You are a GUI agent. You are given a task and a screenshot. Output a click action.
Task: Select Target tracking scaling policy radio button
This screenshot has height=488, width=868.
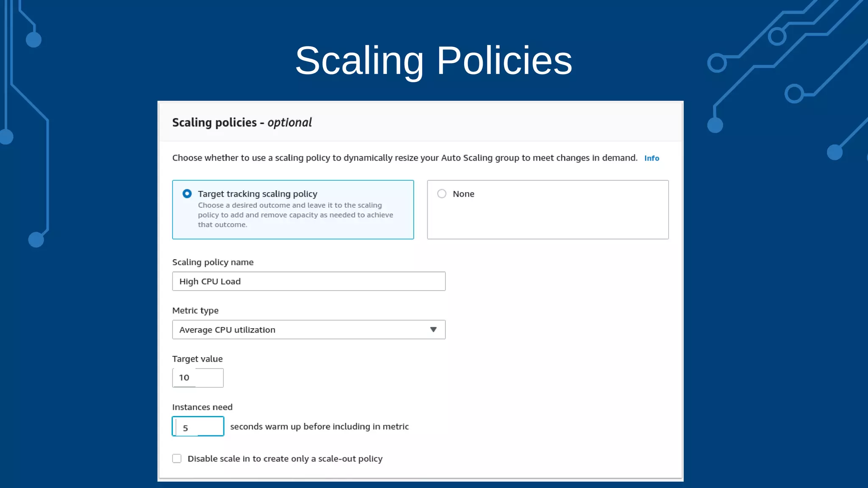pos(187,194)
